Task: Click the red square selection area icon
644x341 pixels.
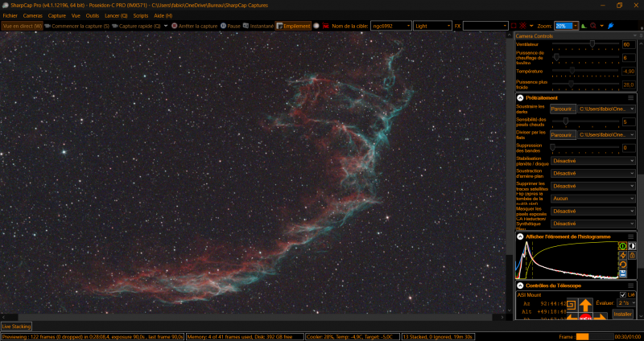Action: (x=514, y=26)
